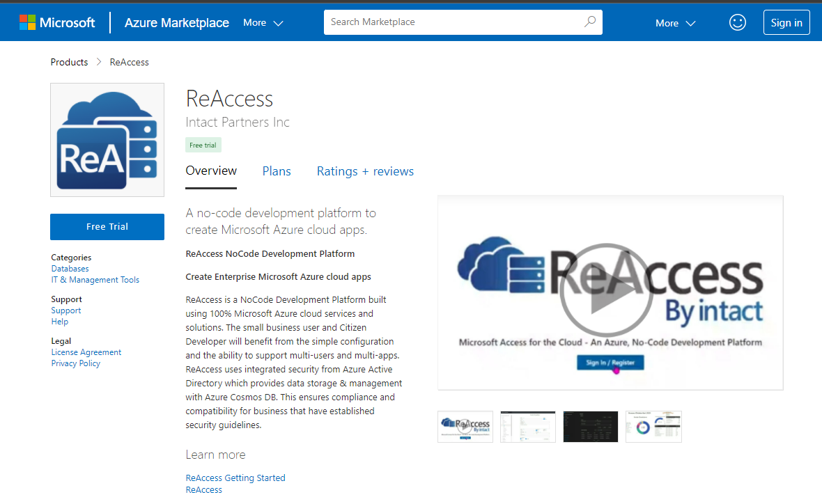
Task: Expand the More menu beside Azure Marketplace
Action: pyautogui.click(x=263, y=22)
